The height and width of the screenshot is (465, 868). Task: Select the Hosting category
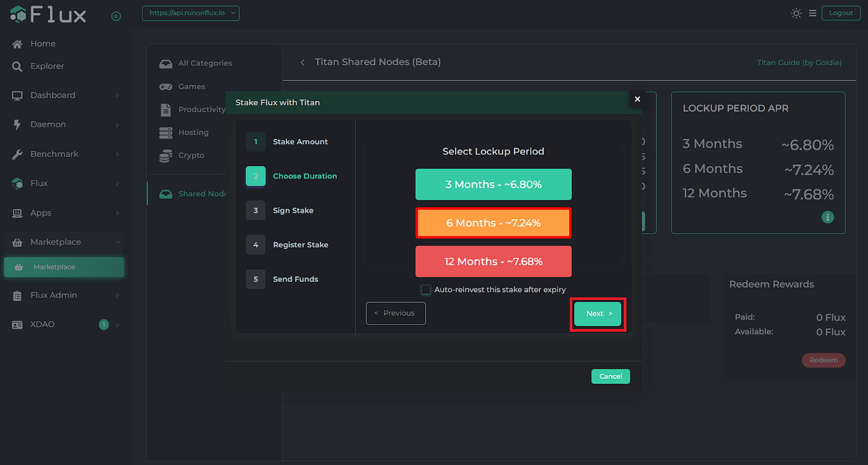click(x=193, y=133)
